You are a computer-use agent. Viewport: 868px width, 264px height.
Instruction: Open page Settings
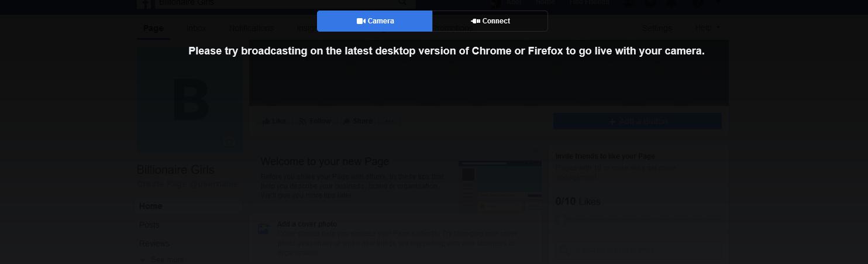click(x=657, y=28)
